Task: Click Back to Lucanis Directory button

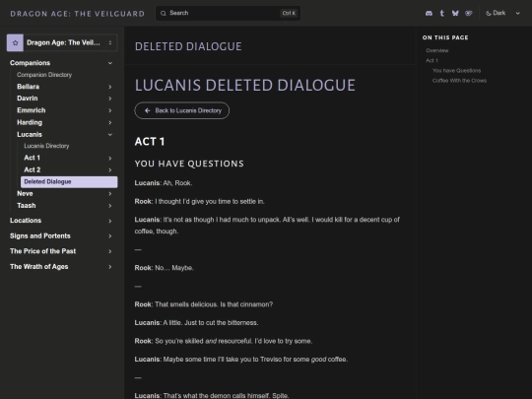Action: [x=182, y=110]
